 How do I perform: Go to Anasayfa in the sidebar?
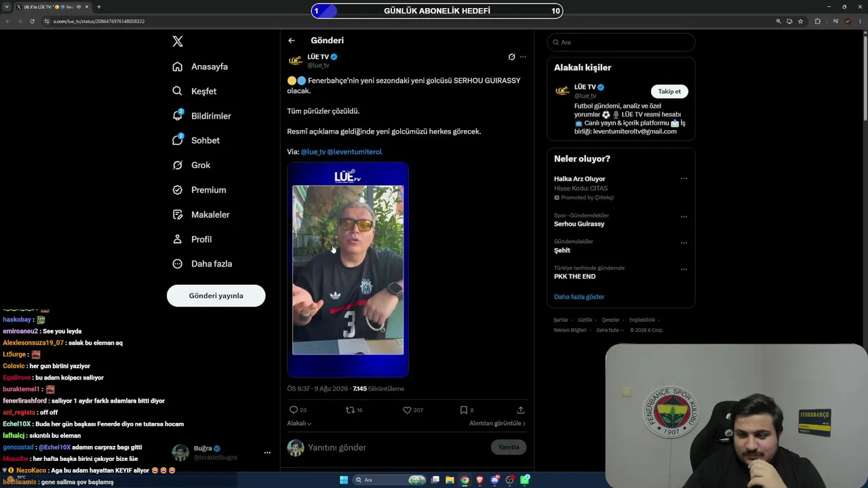pos(200,66)
